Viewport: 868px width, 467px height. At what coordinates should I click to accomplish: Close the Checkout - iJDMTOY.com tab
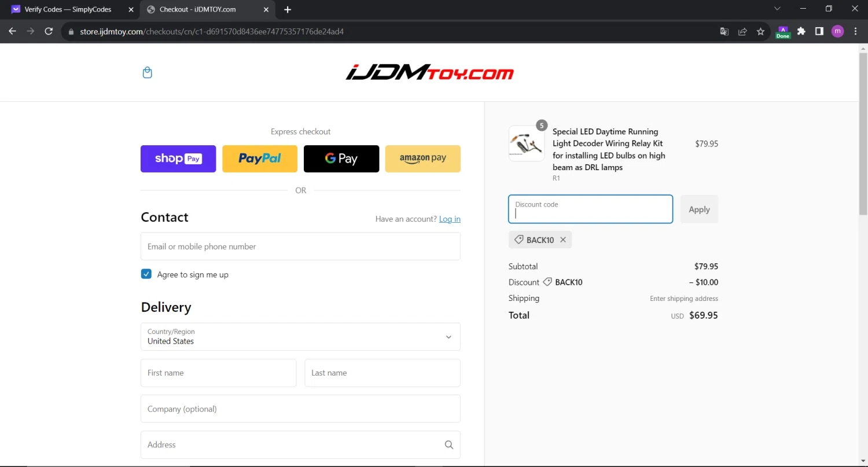click(267, 10)
